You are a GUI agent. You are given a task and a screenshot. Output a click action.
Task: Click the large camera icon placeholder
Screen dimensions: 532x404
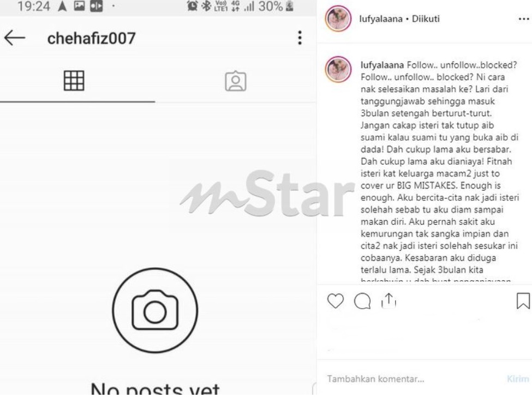(155, 310)
